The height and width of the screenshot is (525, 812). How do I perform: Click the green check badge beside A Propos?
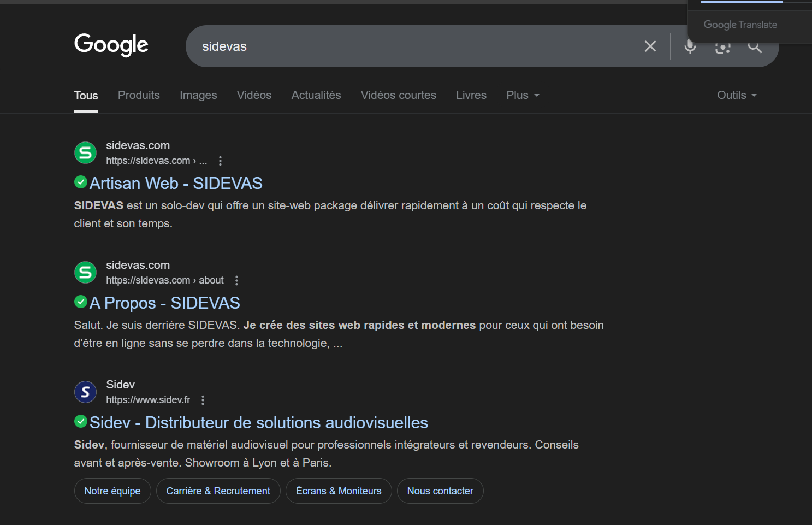point(81,302)
